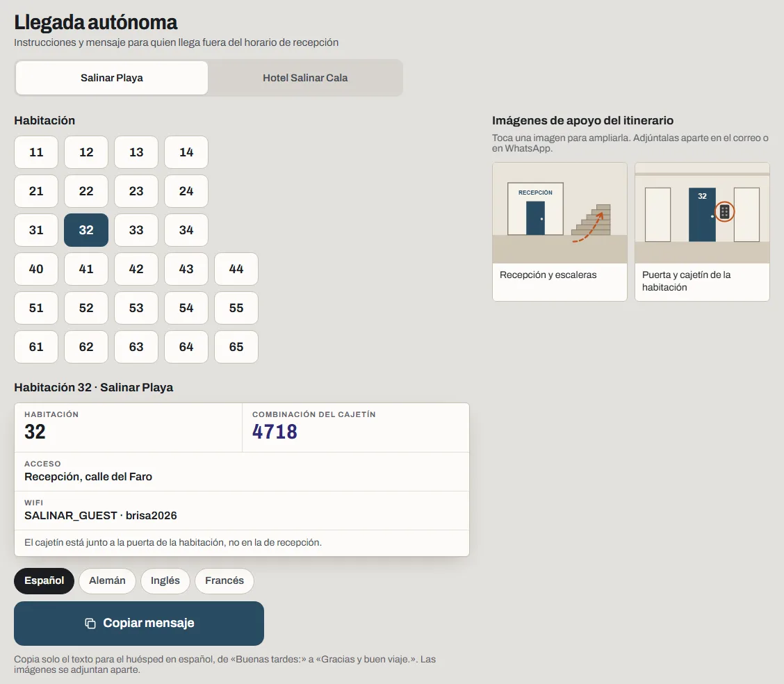Select room 54
Screen dimensions: 784x684
pyautogui.click(x=186, y=308)
